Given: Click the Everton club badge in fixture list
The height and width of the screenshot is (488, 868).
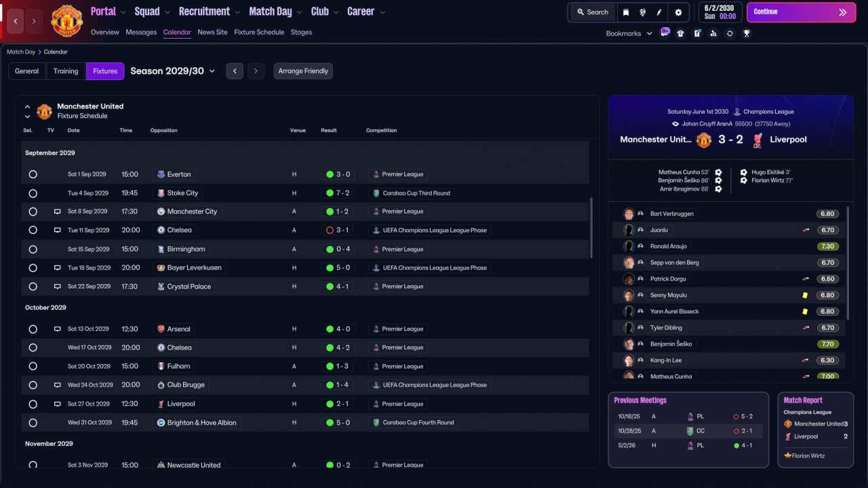Looking at the screenshot, I should click(x=161, y=174).
